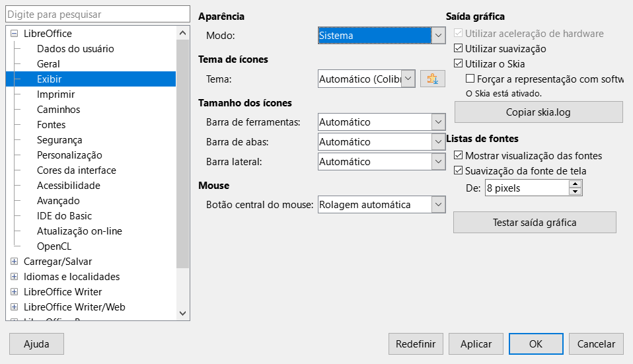This screenshot has width=633, height=364.
Task: Open the Botão central do mouse dropdown
Action: (381, 205)
